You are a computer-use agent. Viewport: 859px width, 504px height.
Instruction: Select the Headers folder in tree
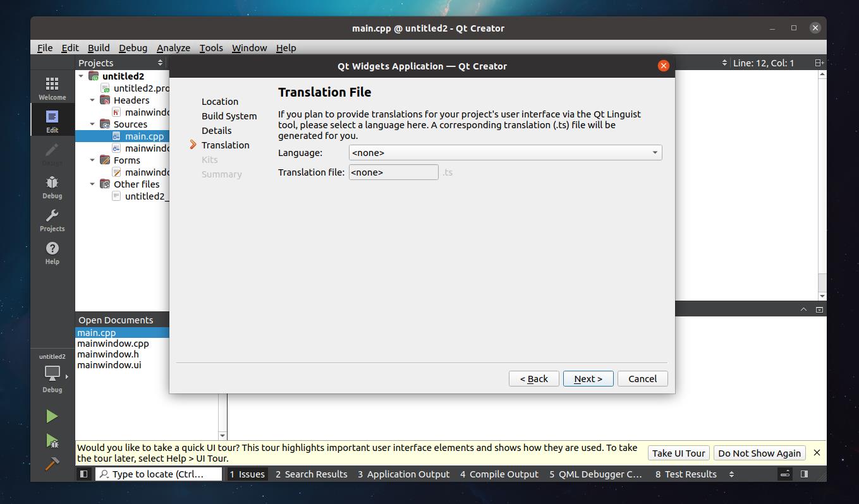coord(131,100)
